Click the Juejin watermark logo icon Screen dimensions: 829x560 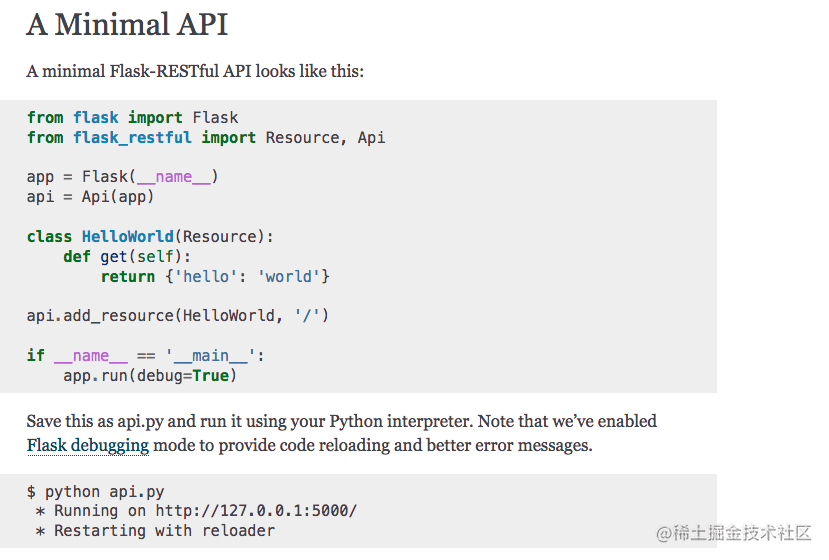click(x=666, y=533)
